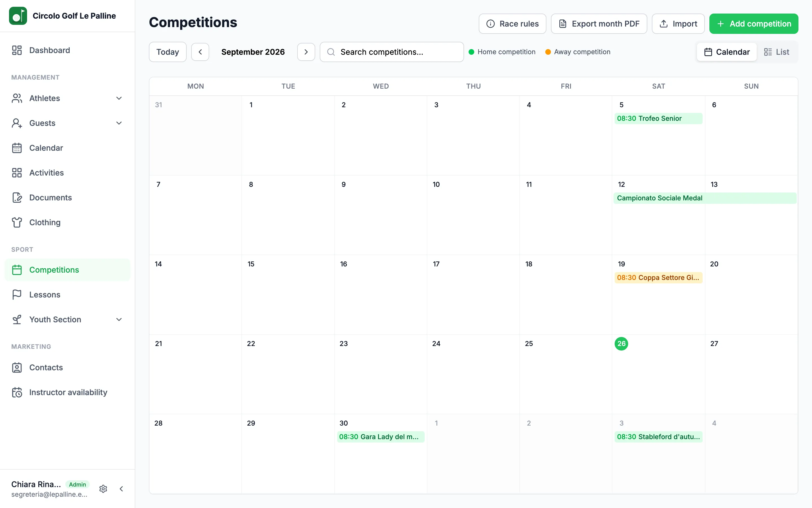Viewport: 812px width, 508px height.
Task: Switch to List view
Action: (776, 52)
